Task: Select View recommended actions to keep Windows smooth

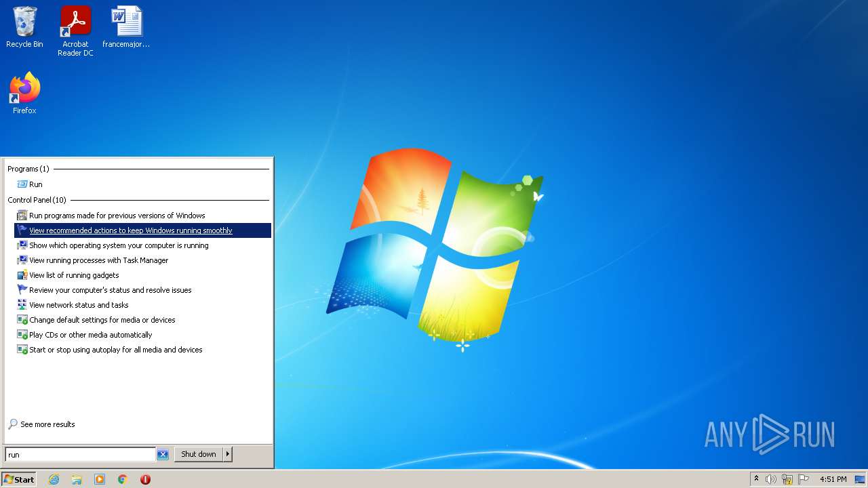Action: (142, 230)
